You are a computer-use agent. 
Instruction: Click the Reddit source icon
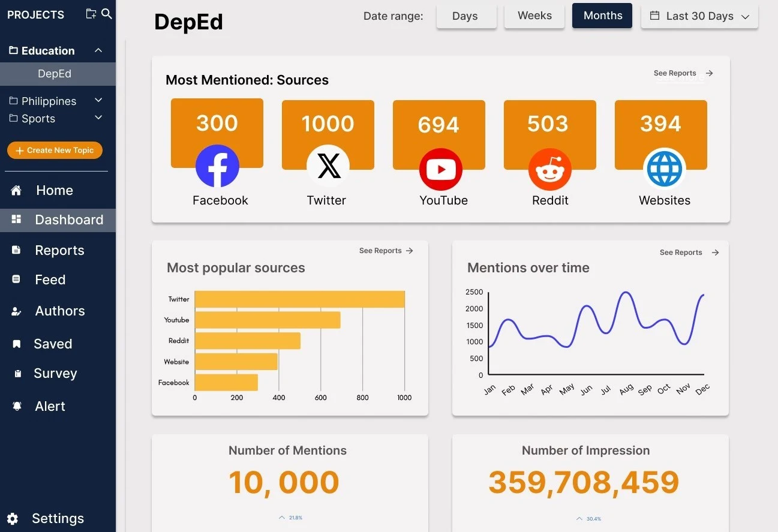(x=549, y=170)
